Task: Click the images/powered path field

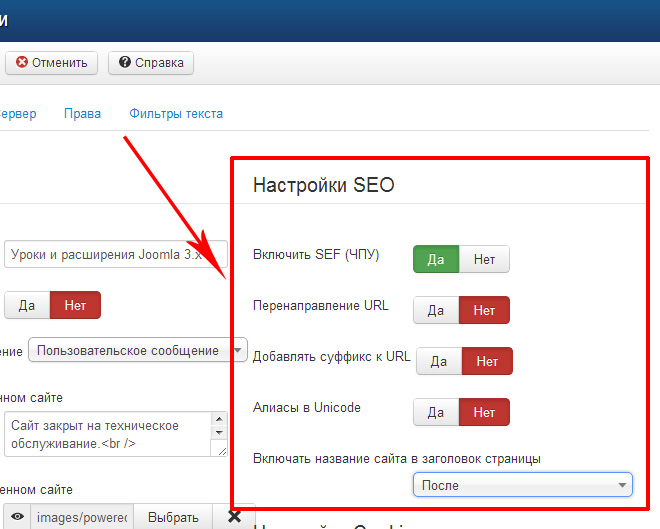Action: 82,517
